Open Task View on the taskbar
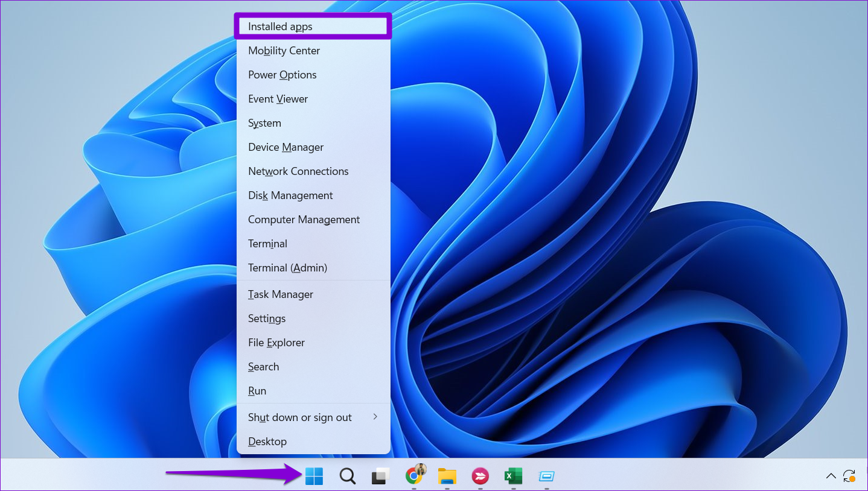868x491 pixels. click(380, 476)
